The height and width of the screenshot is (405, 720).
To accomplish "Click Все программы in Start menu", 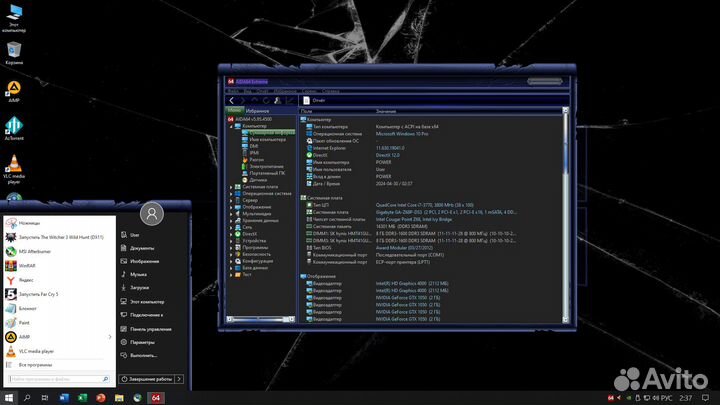I will click(35, 365).
